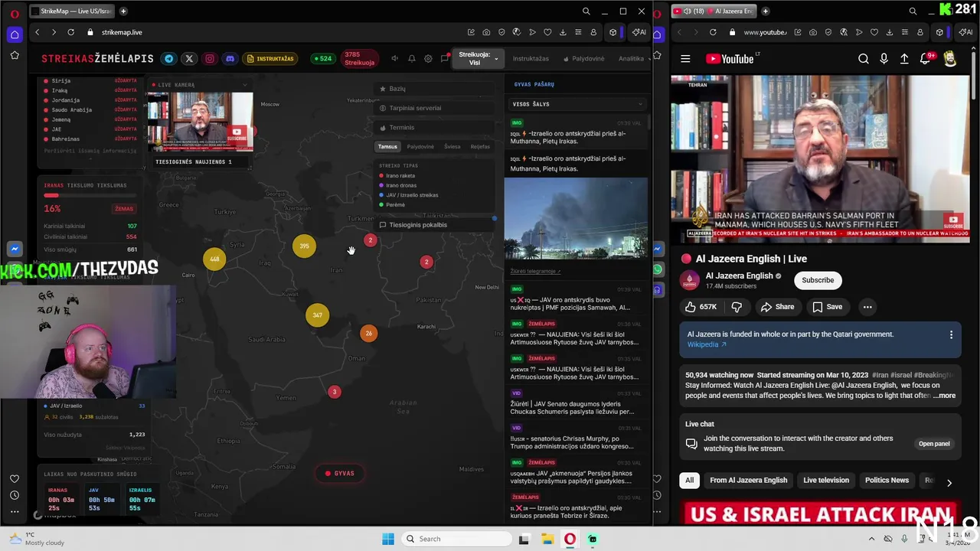Toggle Irano raketa legend filter
Viewport: 980px width, 551px height.
point(398,176)
